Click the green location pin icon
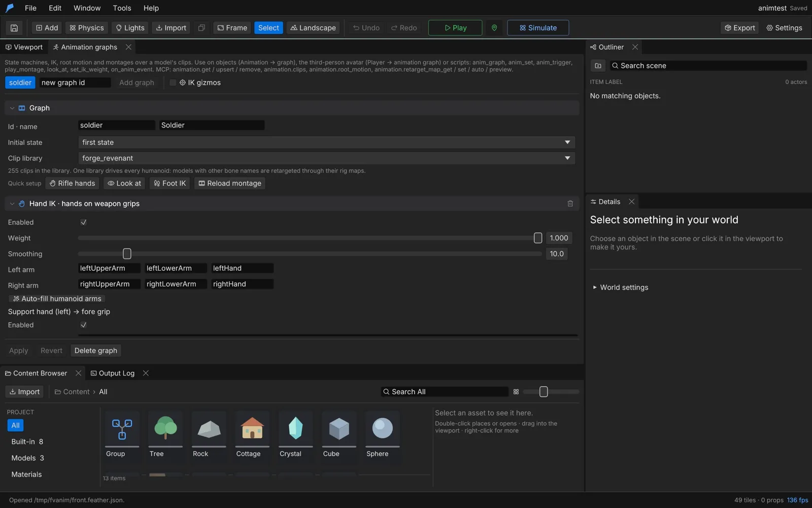812x508 pixels. point(494,28)
